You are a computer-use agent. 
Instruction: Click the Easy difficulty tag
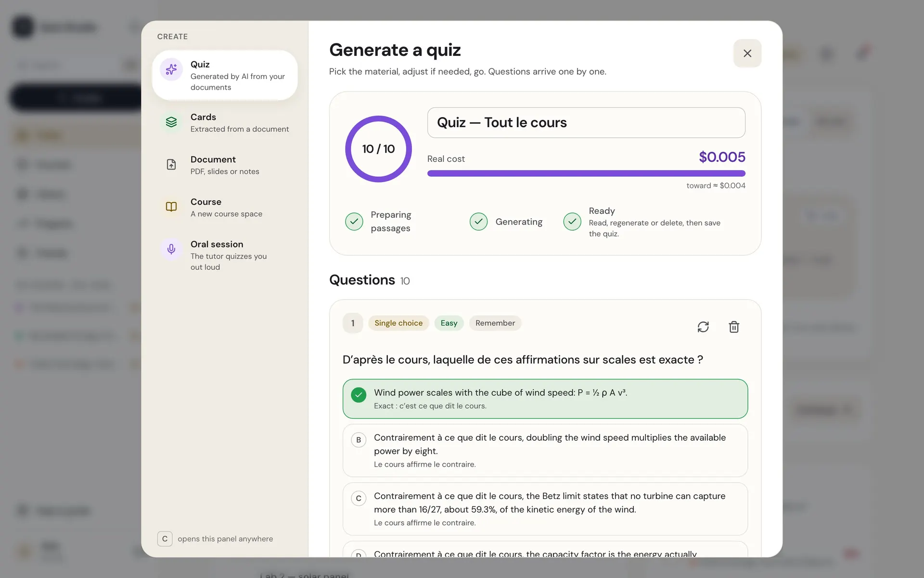(x=449, y=323)
